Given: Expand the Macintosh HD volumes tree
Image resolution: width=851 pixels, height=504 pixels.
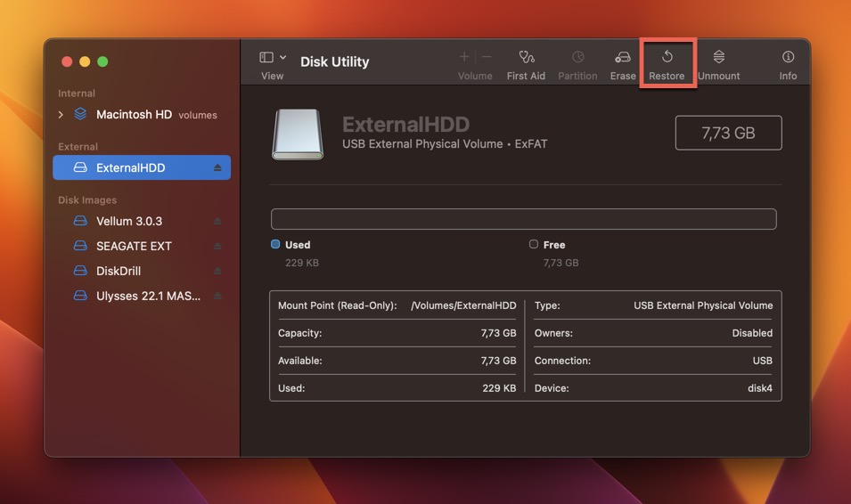Looking at the screenshot, I should [61, 115].
